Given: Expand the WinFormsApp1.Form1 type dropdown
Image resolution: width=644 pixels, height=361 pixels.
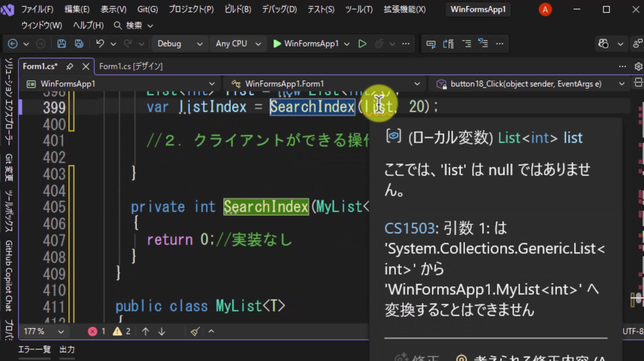Looking at the screenshot, I should coord(325,84).
